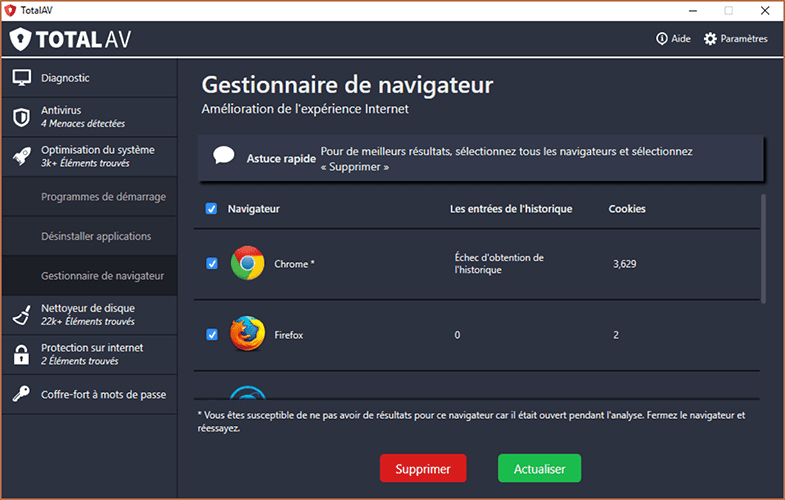Click the rocket icon for system optimisation
Screen dimensions: 785x500
(22, 157)
